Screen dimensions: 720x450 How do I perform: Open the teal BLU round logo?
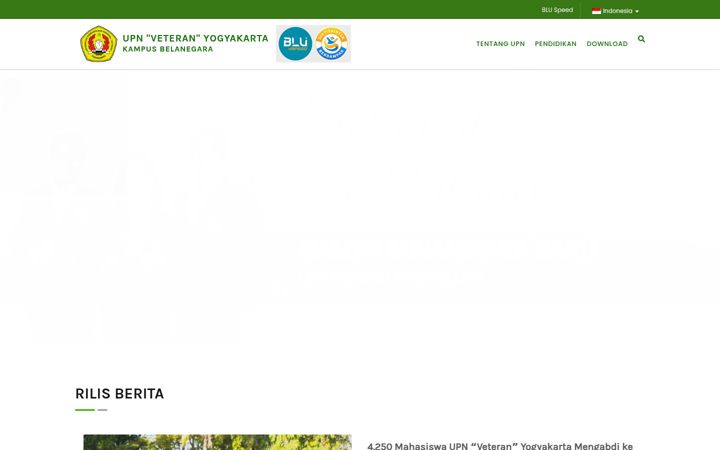295,44
